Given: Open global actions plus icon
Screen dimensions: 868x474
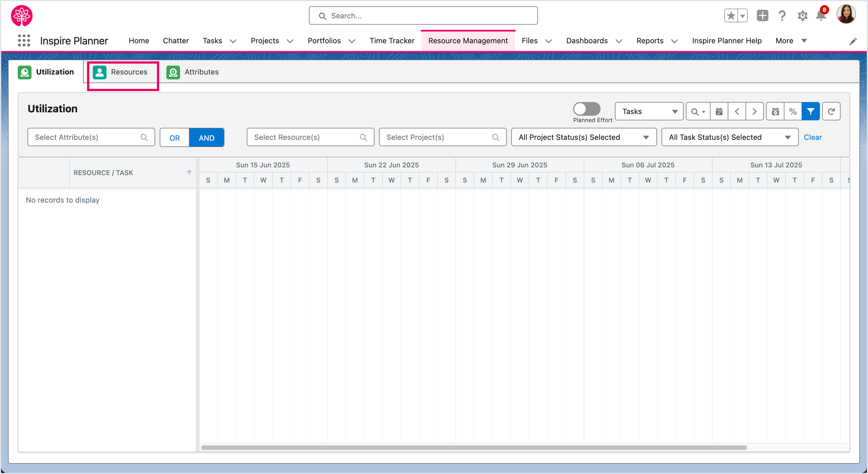Looking at the screenshot, I should coord(762,15).
